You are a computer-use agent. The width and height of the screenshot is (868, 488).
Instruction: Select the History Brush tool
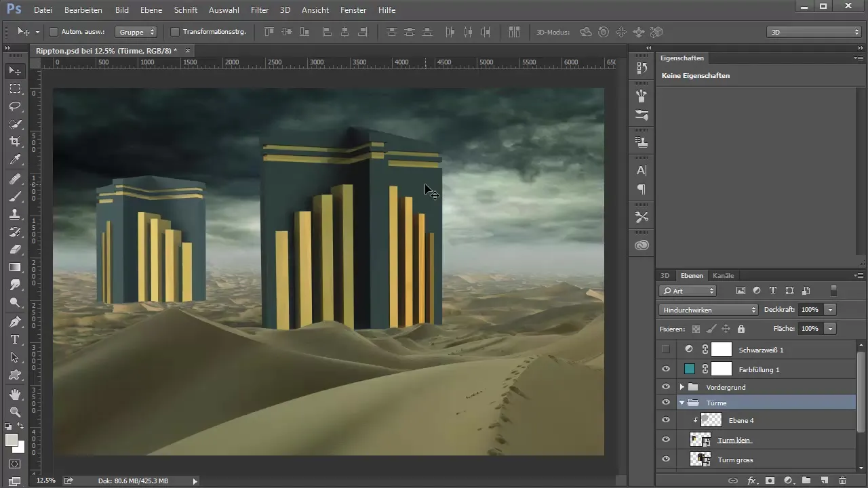click(14, 232)
